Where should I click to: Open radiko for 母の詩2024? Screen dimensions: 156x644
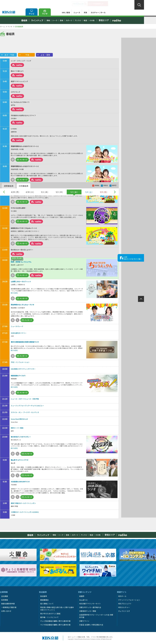(x=17, y=254)
